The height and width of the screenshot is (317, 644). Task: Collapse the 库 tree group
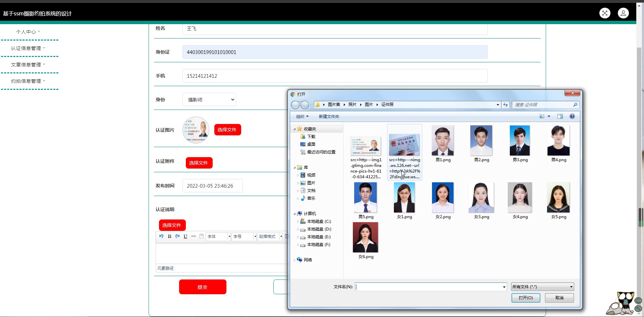coord(294,168)
